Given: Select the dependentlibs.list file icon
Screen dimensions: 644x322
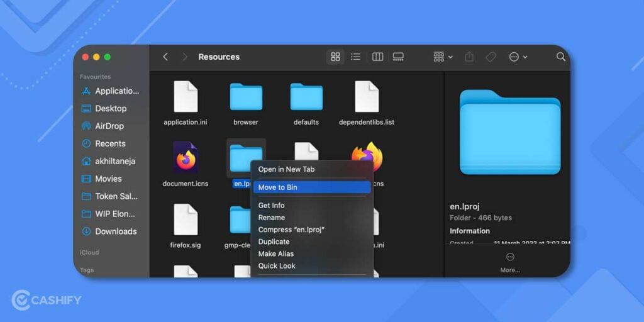Looking at the screenshot, I should coord(367,96).
